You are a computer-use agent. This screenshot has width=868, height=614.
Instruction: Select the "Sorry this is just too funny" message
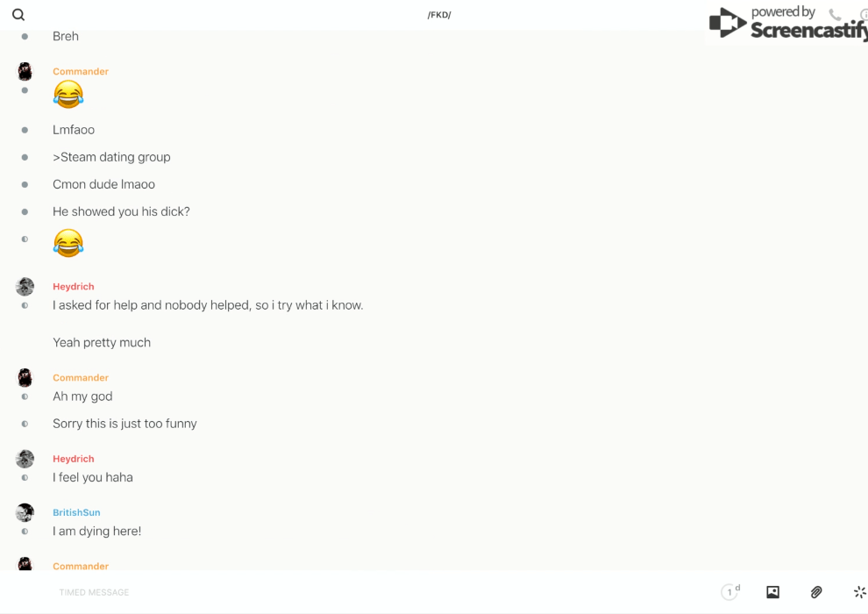pos(125,424)
